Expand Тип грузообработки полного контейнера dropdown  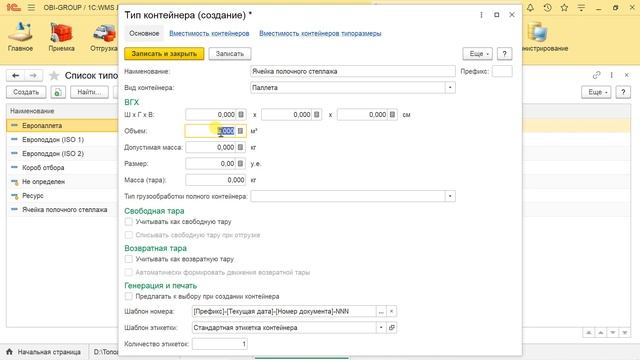pos(450,196)
